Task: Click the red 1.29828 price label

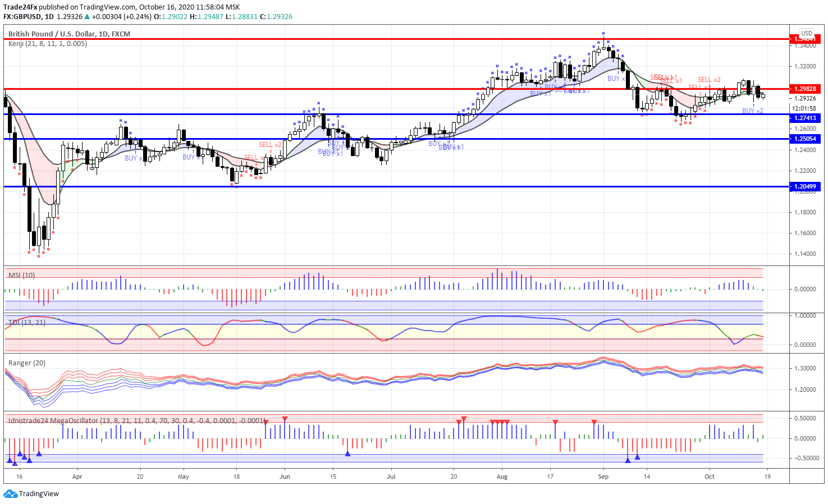Action: point(805,89)
